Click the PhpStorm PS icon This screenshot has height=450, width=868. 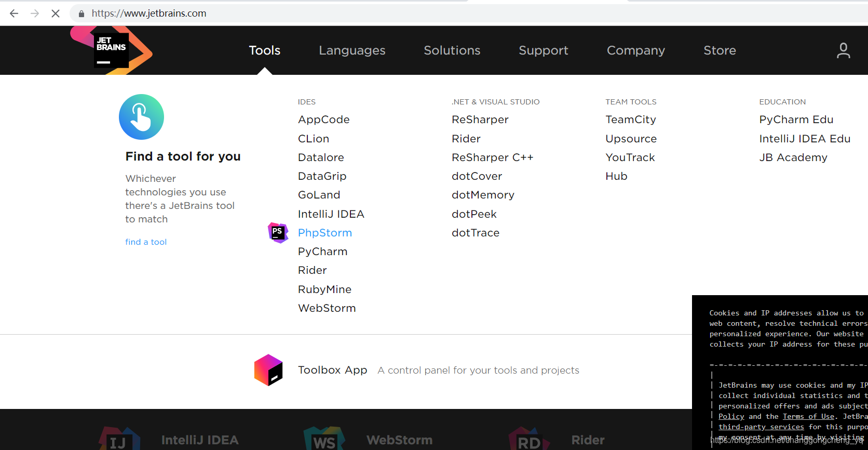[x=278, y=232]
